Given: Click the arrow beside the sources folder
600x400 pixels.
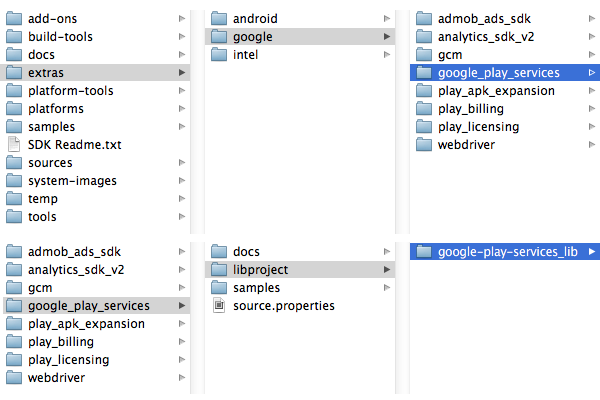Looking at the screenshot, I should click(x=182, y=162).
